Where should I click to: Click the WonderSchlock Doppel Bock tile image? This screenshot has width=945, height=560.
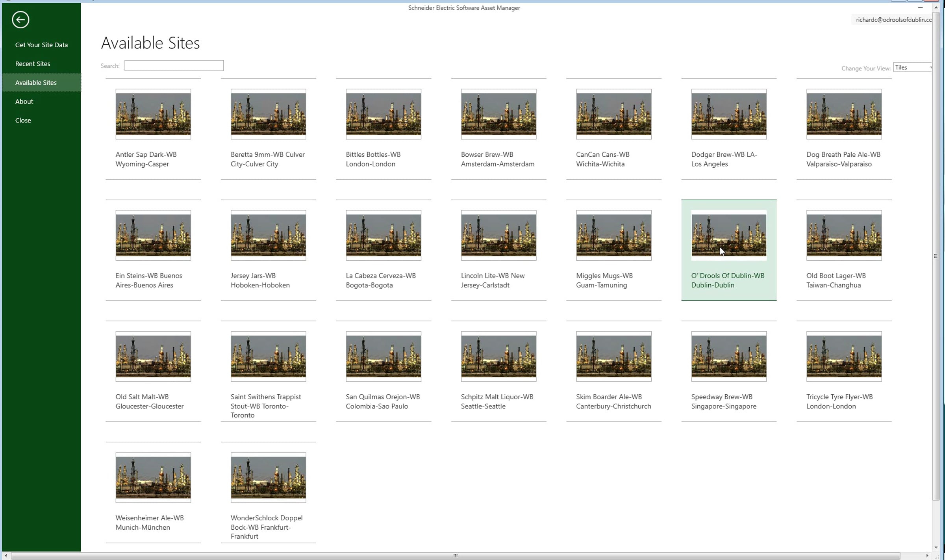pyautogui.click(x=268, y=477)
